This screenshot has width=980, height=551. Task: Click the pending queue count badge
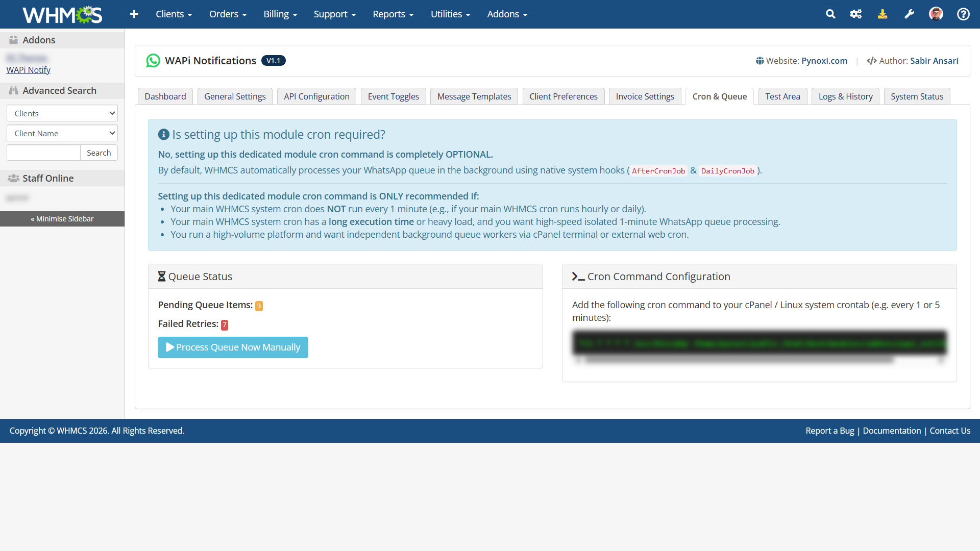pyautogui.click(x=259, y=306)
